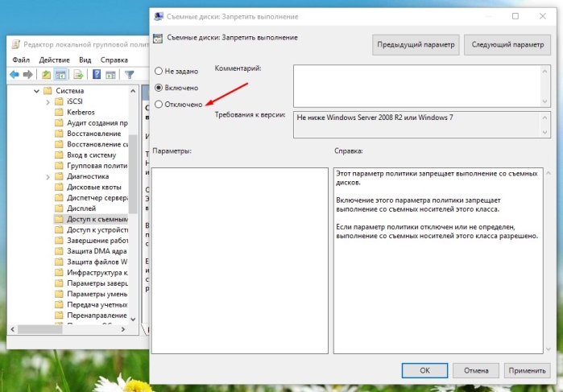Click the folder icon beside Диагностика

pyautogui.click(x=59, y=176)
